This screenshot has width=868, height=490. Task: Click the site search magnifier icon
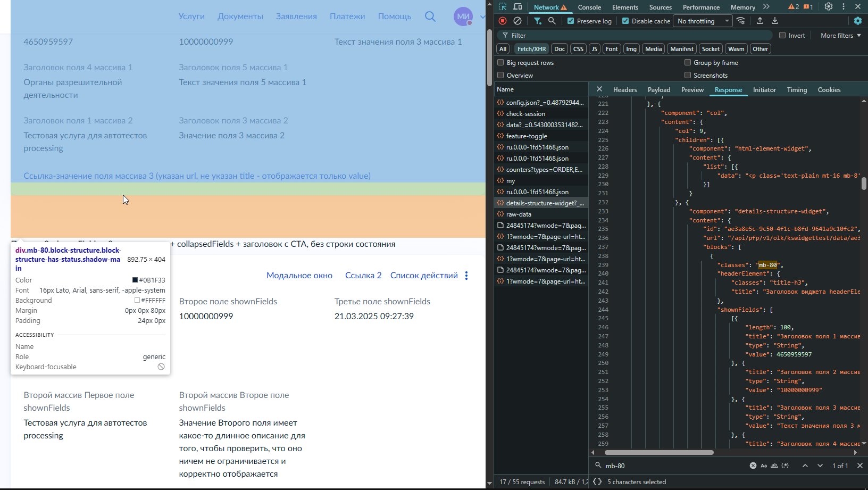(x=430, y=16)
